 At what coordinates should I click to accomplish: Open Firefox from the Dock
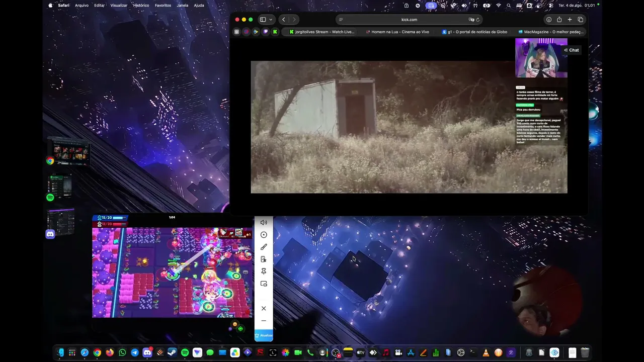(x=110, y=352)
